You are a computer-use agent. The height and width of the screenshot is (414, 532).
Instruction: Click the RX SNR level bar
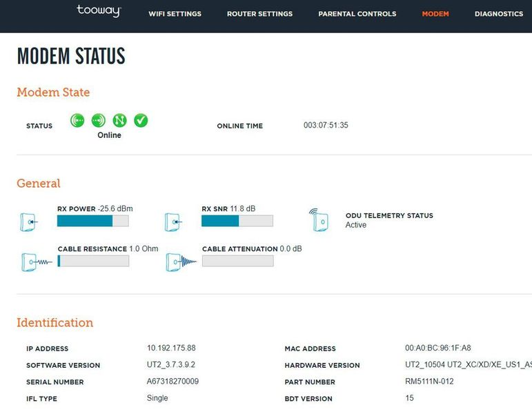coord(237,221)
